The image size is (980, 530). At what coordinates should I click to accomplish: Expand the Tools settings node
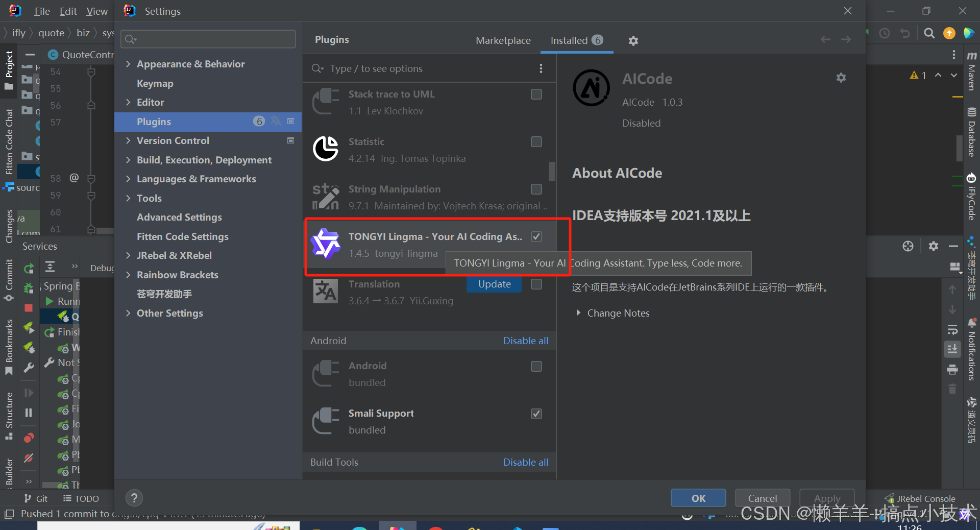click(128, 198)
